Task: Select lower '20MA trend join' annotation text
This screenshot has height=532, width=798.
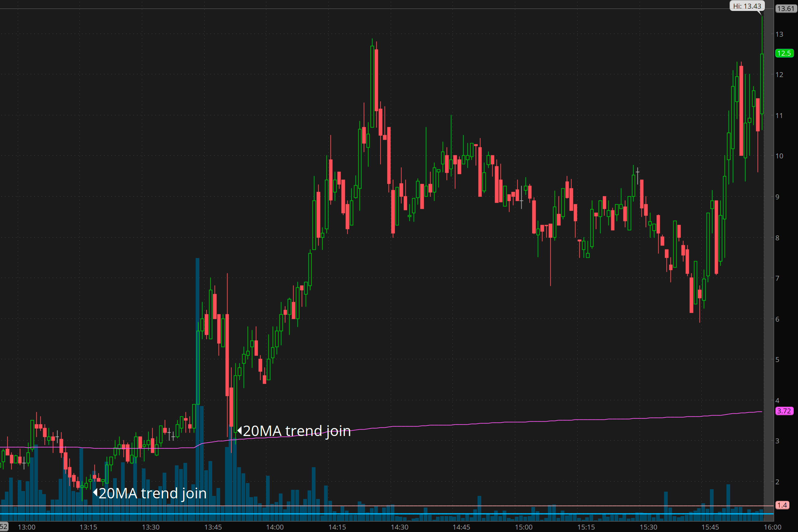Action: tap(152, 493)
